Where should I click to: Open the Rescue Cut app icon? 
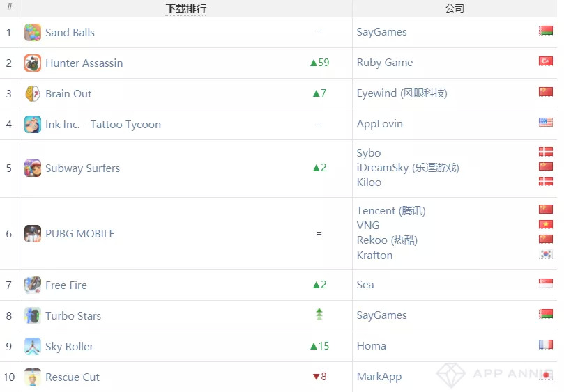pyautogui.click(x=33, y=377)
